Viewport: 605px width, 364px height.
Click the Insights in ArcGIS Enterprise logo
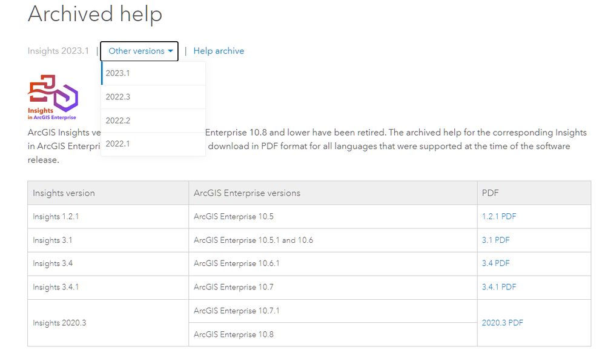(x=53, y=97)
